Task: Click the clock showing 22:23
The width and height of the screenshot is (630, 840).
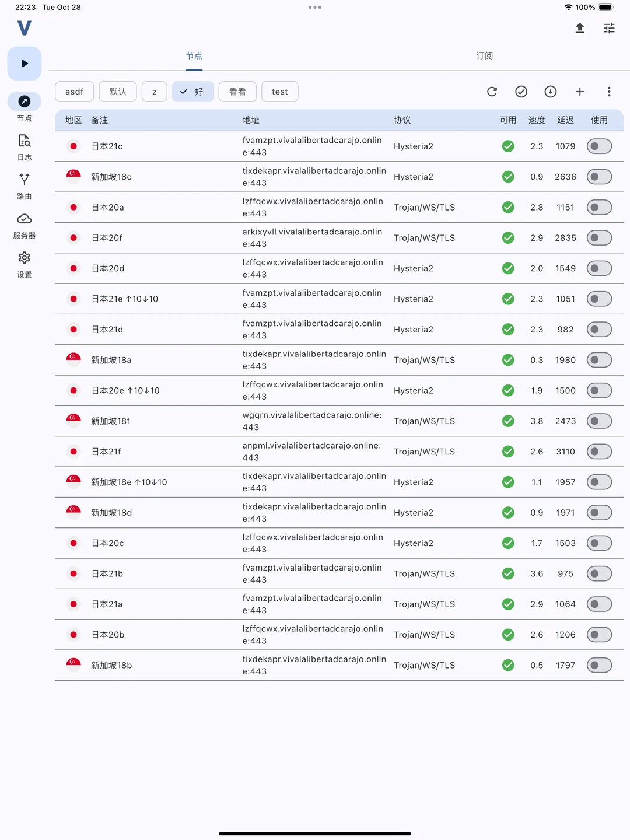Action: [26, 8]
